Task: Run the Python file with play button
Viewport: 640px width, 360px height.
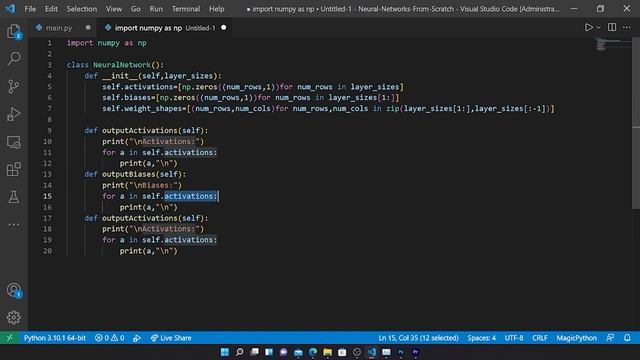Action: coord(588,27)
